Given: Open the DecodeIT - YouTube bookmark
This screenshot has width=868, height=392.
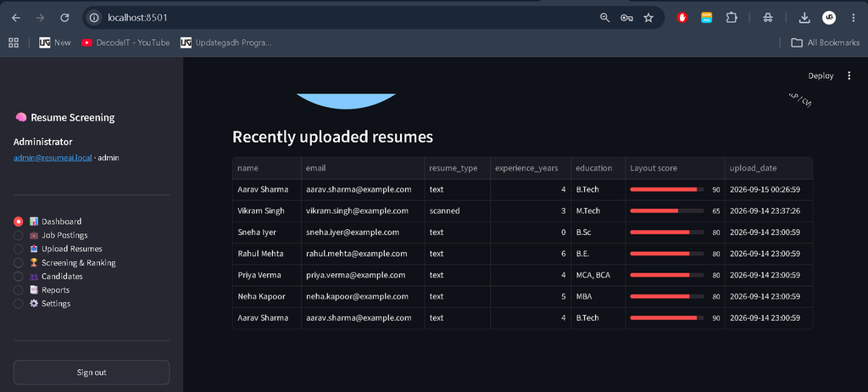Looking at the screenshot, I should (125, 42).
